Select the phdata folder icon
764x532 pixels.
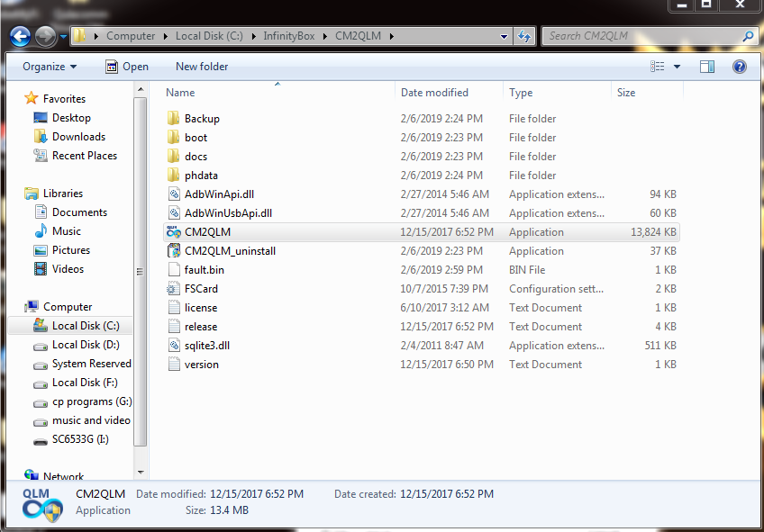click(174, 176)
